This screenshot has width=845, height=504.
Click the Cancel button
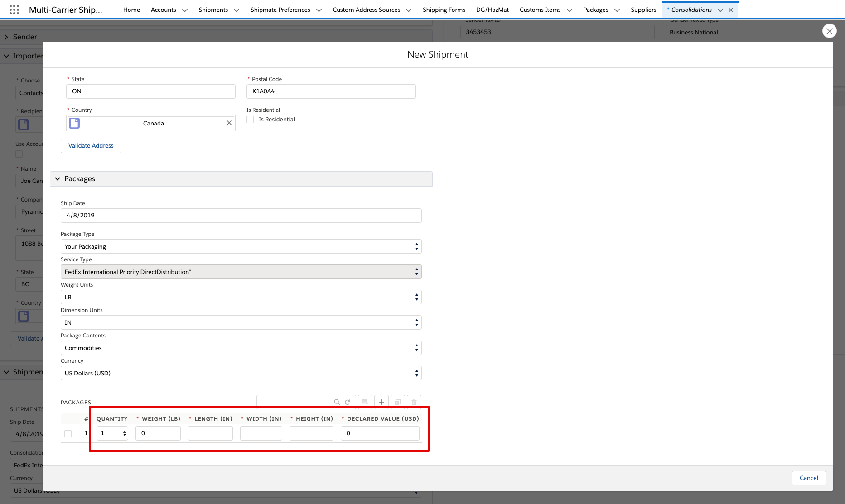point(809,478)
